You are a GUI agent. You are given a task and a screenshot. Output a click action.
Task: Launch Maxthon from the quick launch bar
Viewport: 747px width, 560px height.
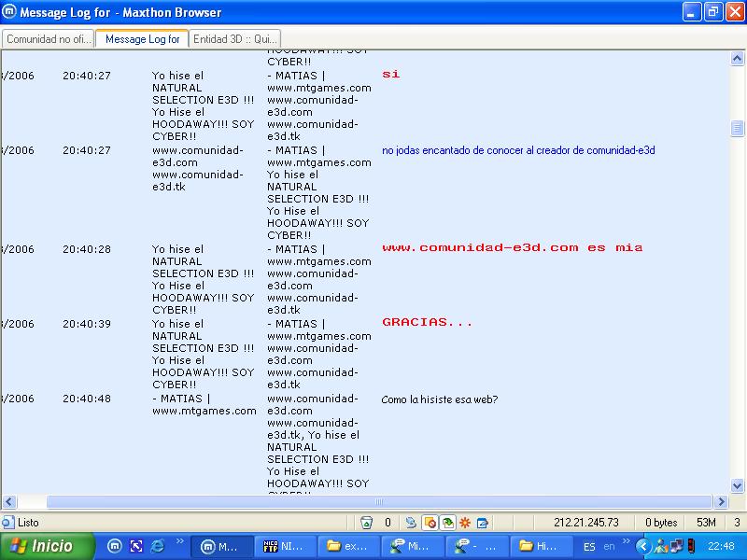tap(114, 546)
